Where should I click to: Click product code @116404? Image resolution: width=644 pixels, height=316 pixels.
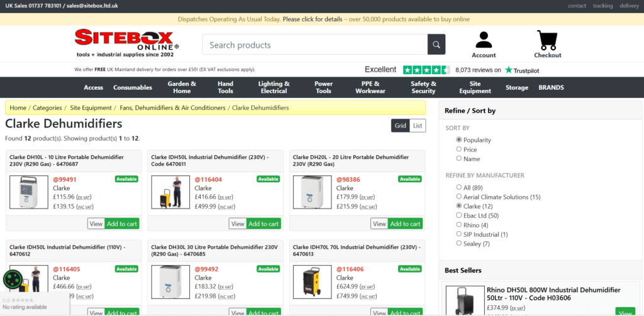click(208, 179)
